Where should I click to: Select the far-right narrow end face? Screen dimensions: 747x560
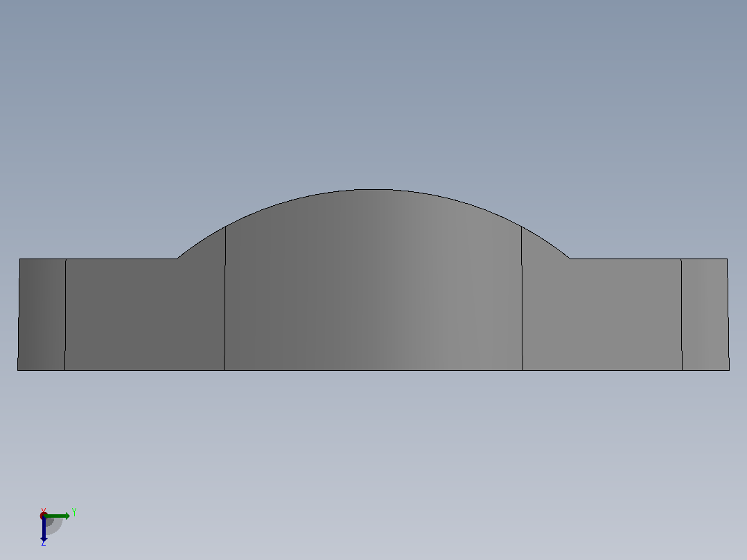point(705,315)
